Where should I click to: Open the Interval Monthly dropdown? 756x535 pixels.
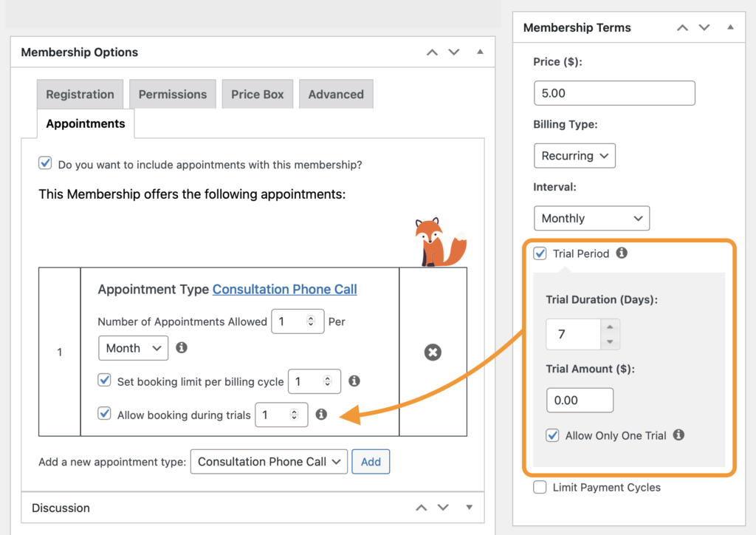pos(591,218)
